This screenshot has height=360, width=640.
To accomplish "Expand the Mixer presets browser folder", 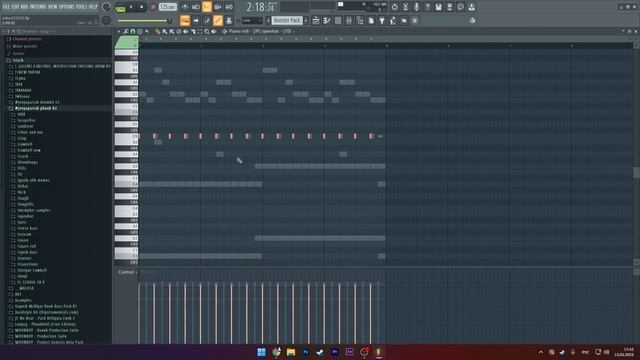I will tap(25, 46).
